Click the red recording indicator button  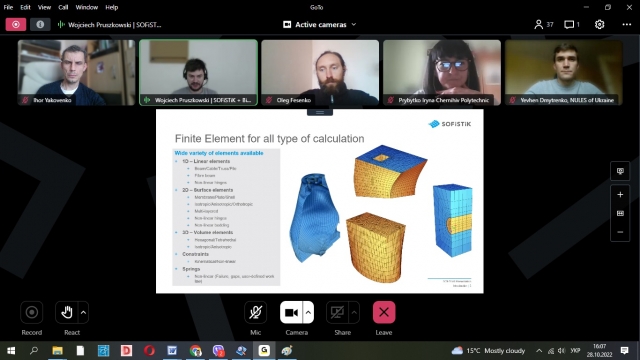click(16, 24)
